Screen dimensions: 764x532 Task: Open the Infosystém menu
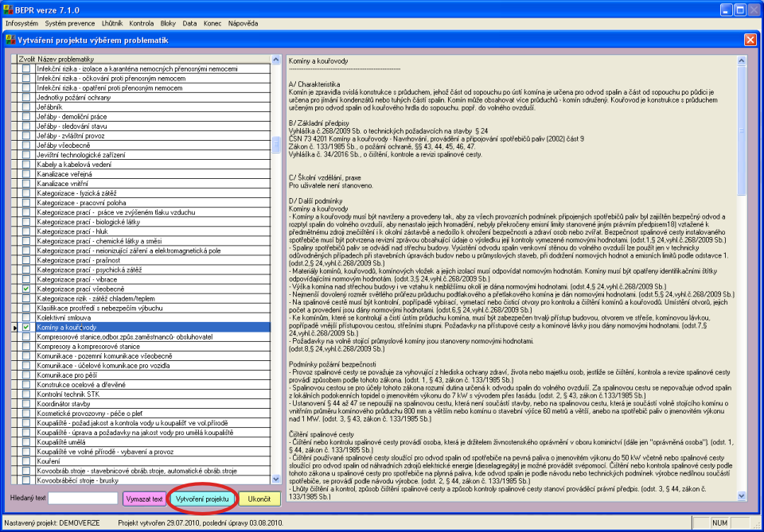click(21, 23)
